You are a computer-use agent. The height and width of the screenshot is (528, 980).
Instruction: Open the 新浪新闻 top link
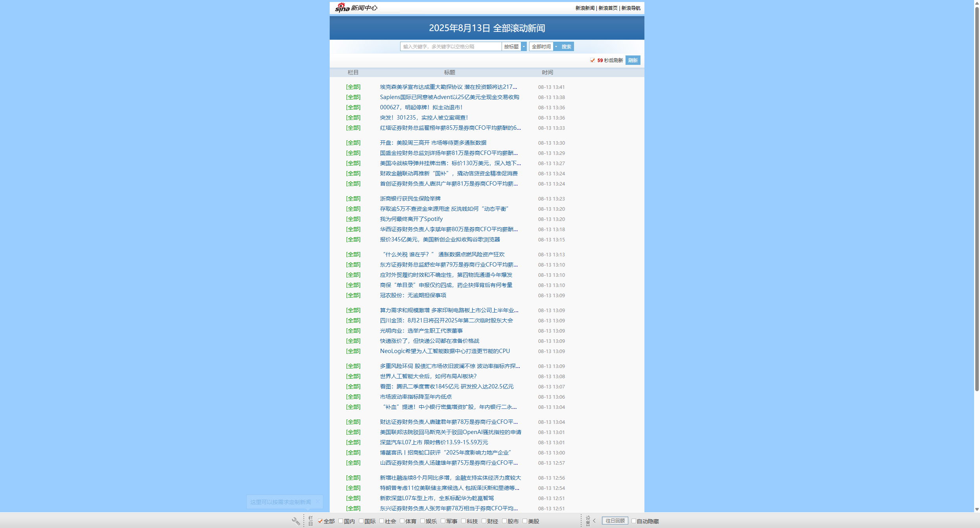point(585,8)
